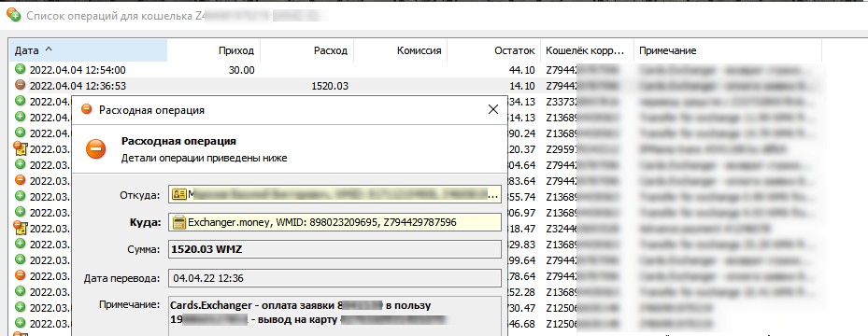Sort list by Остаток column header
The width and height of the screenshot is (868, 336).
493,50
